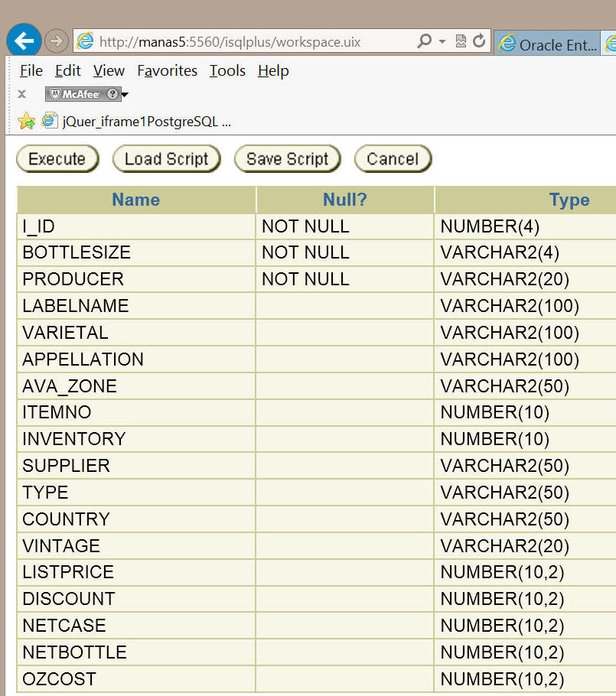The image size is (616, 696).
Task: Click NUMBER(4) type in I_ID row
Action: pos(490,227)
